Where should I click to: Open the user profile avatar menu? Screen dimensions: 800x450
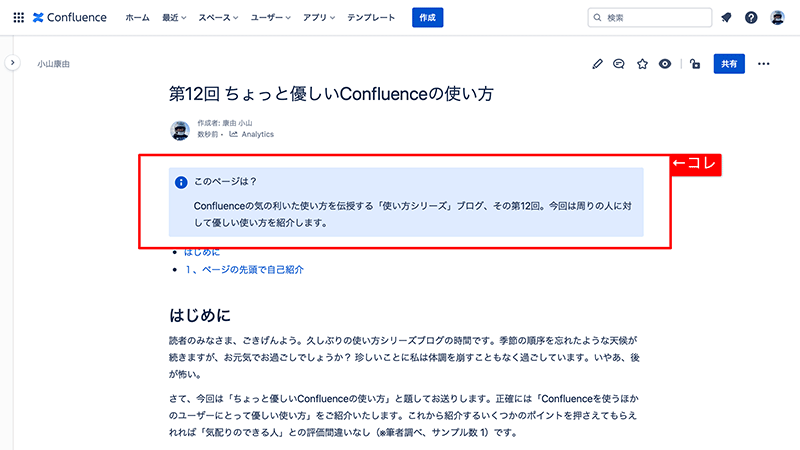(x=778, y=17)
